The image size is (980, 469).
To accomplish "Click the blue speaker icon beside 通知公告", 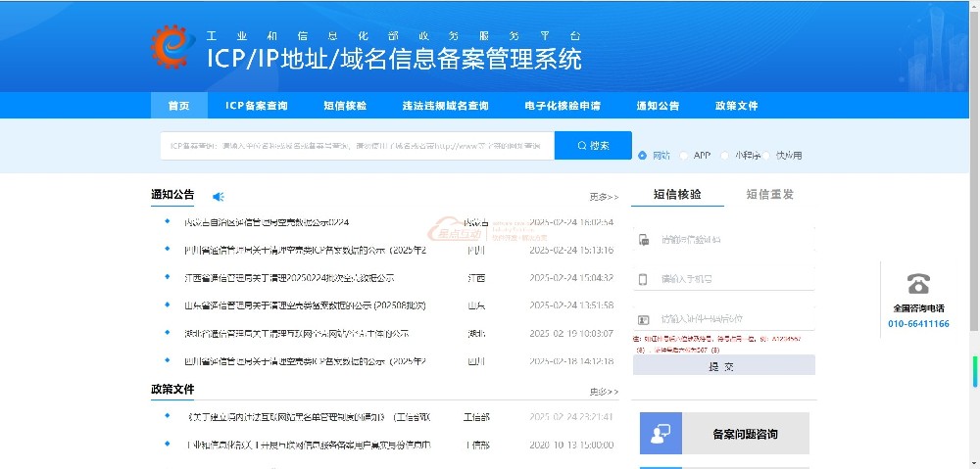I will tap(219, 196).
